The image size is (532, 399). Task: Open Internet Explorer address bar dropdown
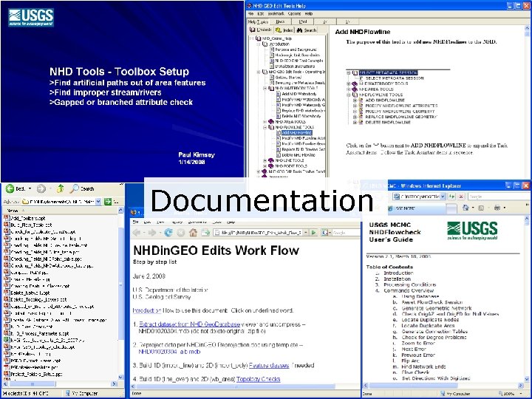[443, 197]
